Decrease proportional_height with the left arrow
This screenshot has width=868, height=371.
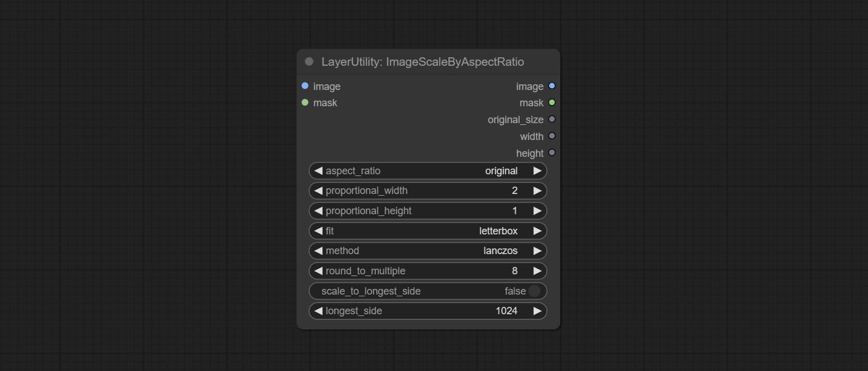tap(319, 211)
